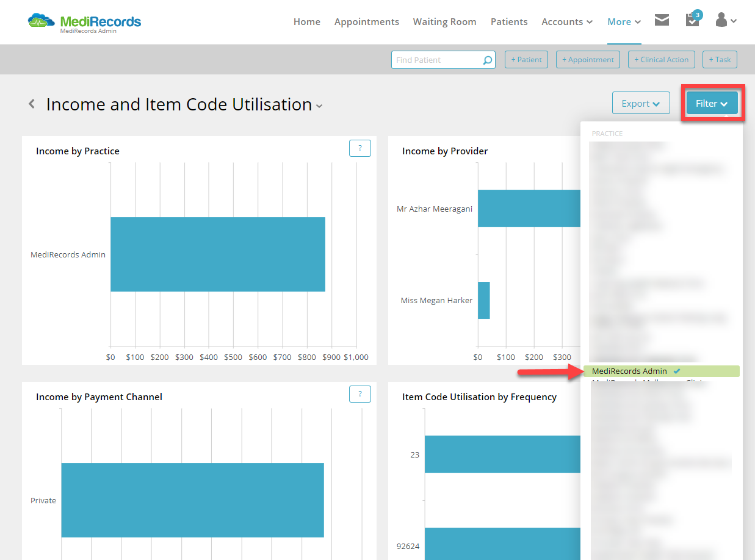Click the MediRecords cloud logo
Screen dimensions: 755x560
pyautogui.click(x=84, y=23)
